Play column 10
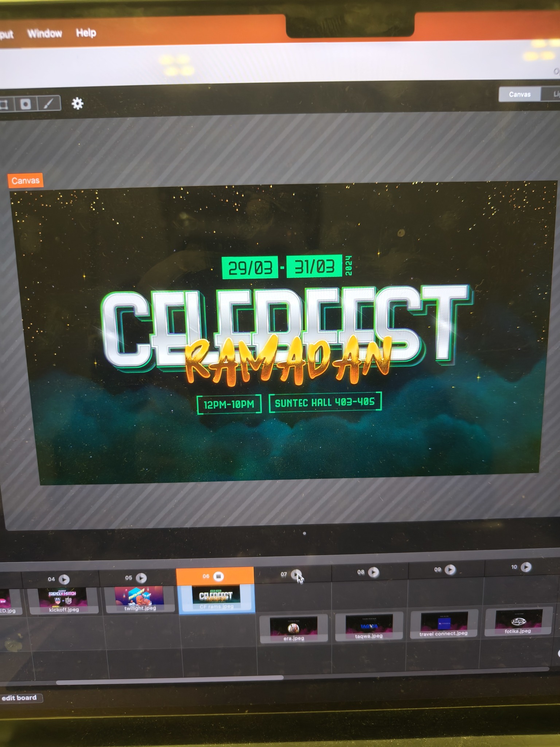Viewport: 560px width, 747px height. click(x=526, y=567)
